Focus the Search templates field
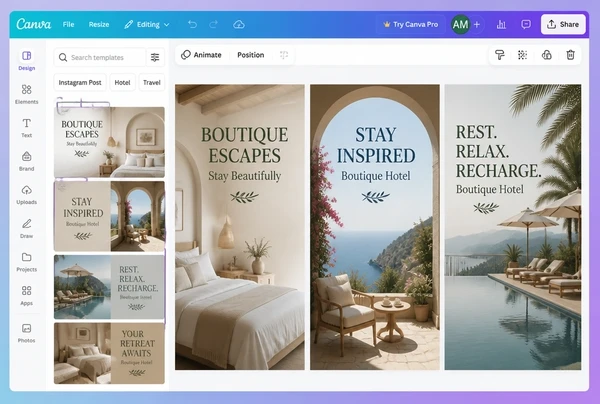 pos(101,57)
